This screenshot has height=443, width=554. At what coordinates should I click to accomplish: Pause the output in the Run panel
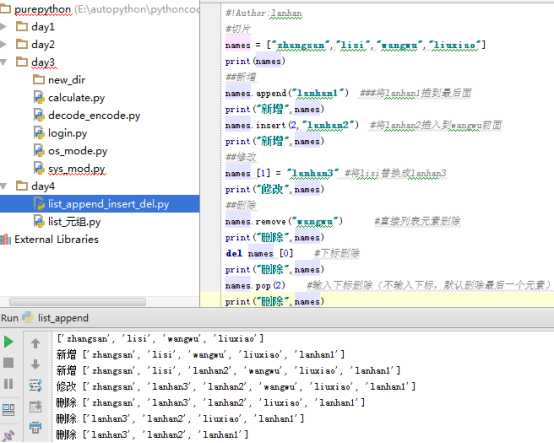(x=8, y=384)
